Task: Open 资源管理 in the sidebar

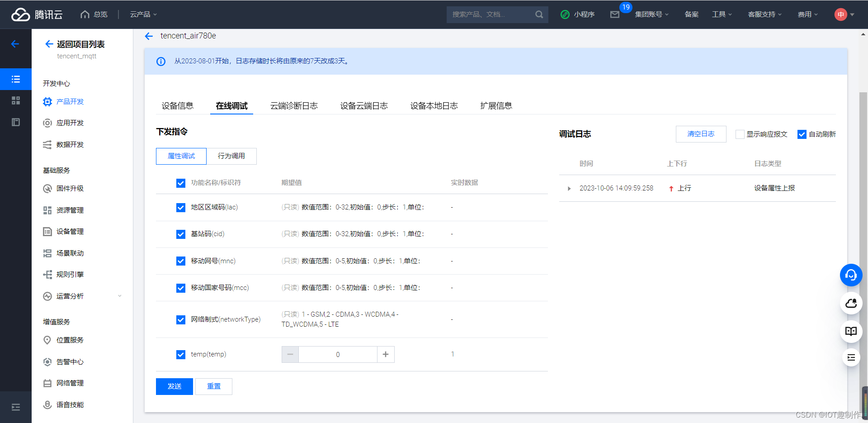Action: [x=63, y=210]
